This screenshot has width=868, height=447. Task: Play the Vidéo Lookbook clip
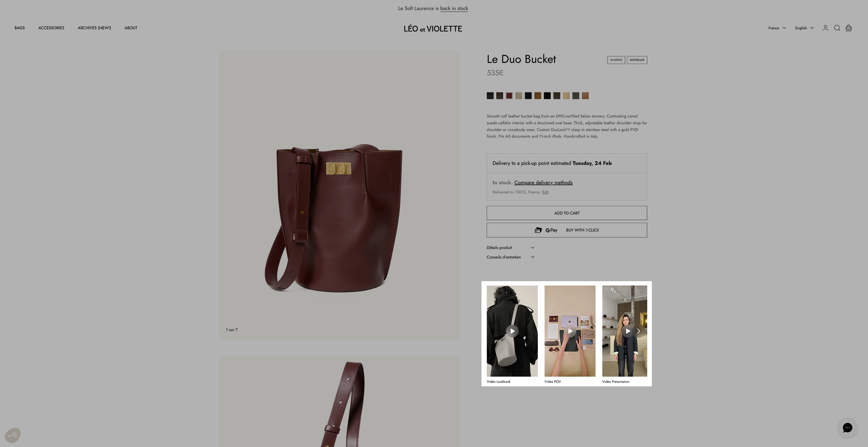pyautogui.click(x=512, y=331)
